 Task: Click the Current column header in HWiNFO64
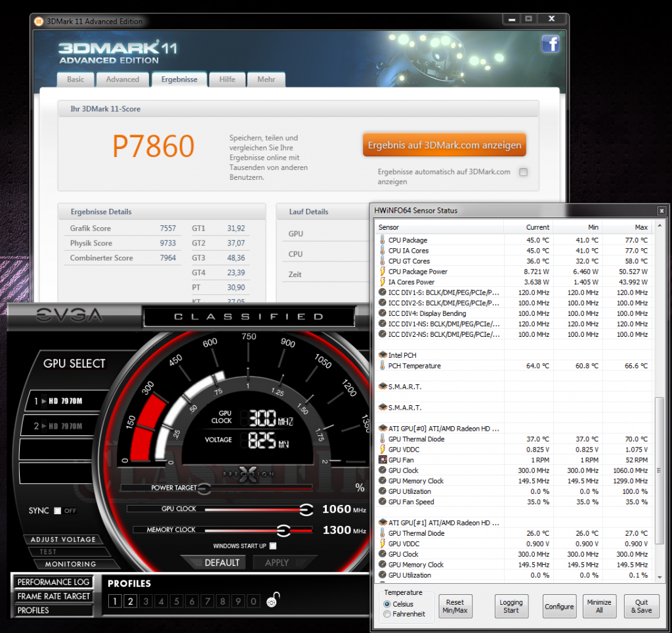coord(528,227)
